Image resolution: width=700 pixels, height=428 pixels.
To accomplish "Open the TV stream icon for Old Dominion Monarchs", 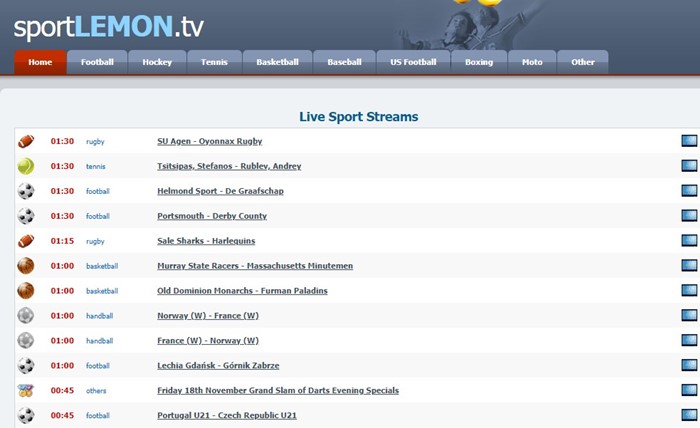I will [688, 291].
